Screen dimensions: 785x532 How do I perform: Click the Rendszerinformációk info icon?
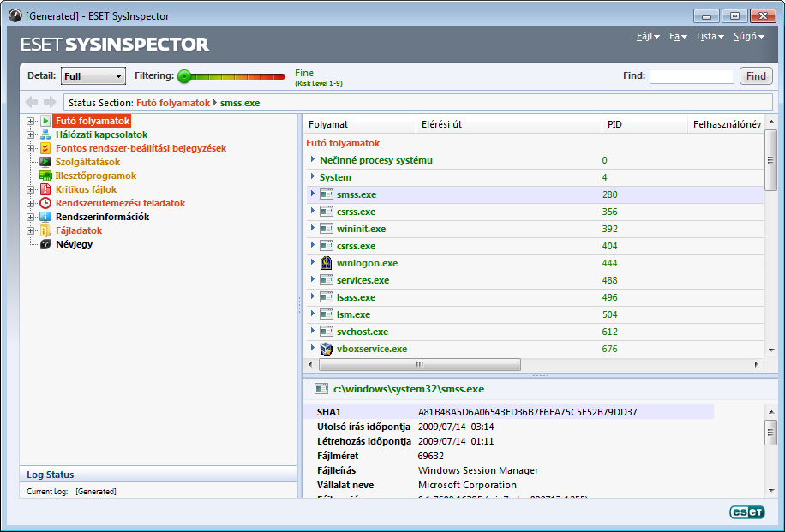pyautogui.click(x=45, y=217)
